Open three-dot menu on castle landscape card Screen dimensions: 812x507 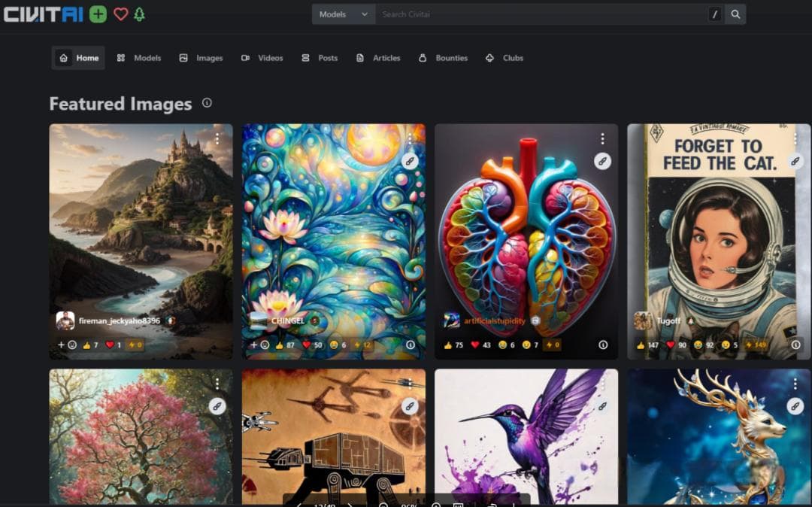[x=217, y=139]
